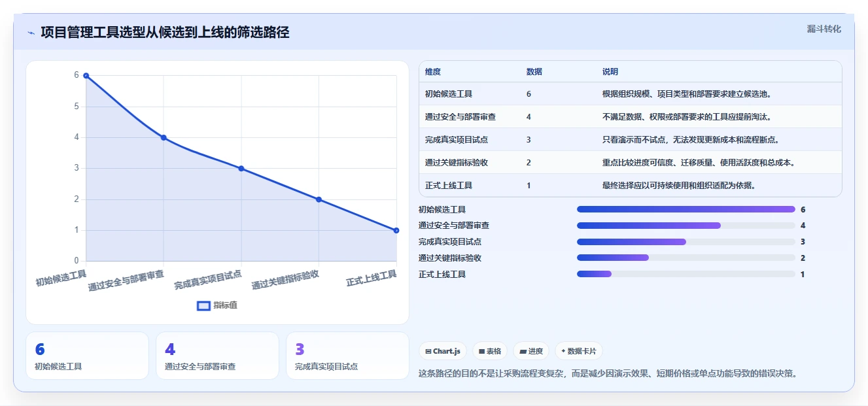The image size is (868, 406).
Task: Click the description 不满足数据、权限或部署要求的工具应提前淘汰
Action: (x=687, y=117)
